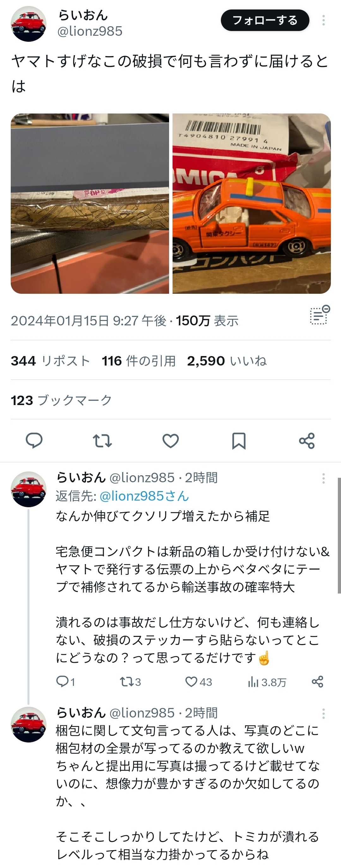Like the main tweet with heart icon
The height and width of the screenshot is (868, 341).
171,441
